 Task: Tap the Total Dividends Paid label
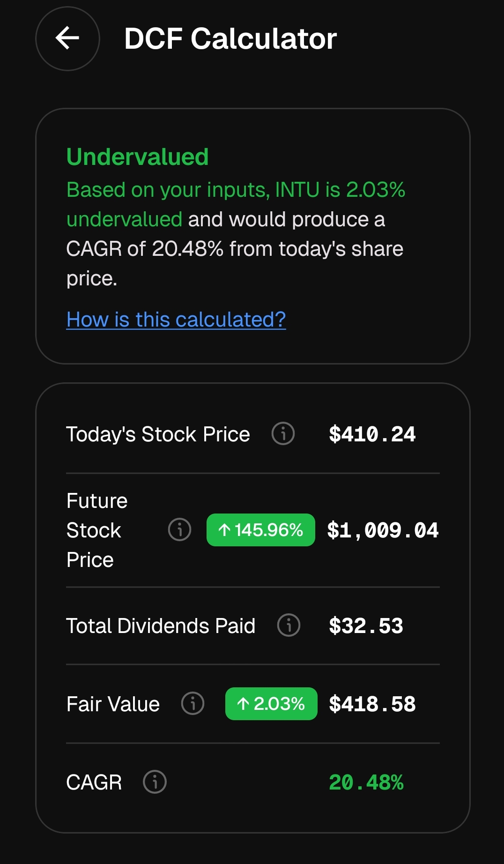(161, 626)
